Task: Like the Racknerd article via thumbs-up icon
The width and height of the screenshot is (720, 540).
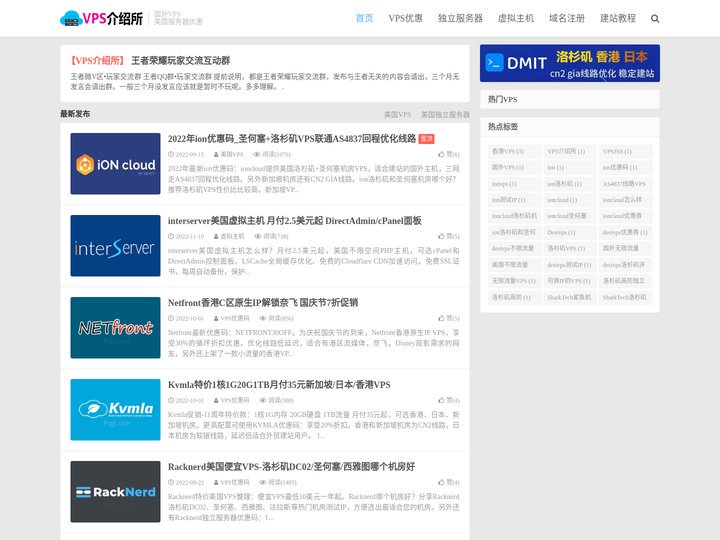Action: tap(441, 482)
